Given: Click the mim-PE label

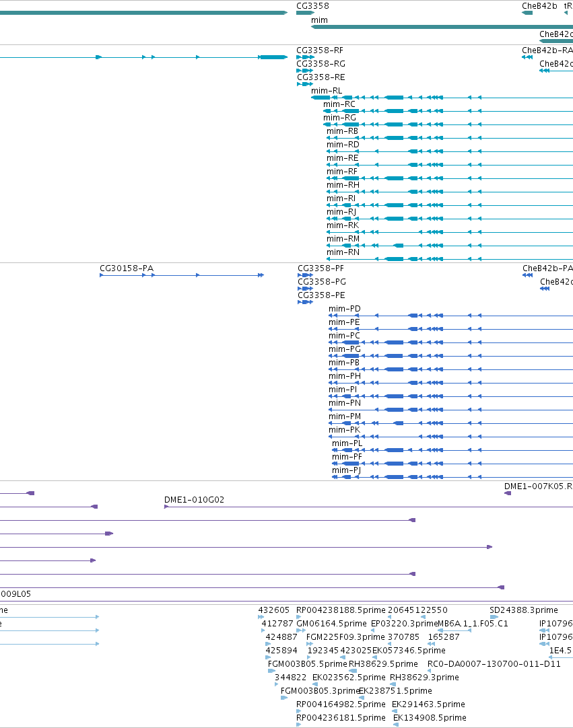Looking at the screenshot, I should 344,322.
